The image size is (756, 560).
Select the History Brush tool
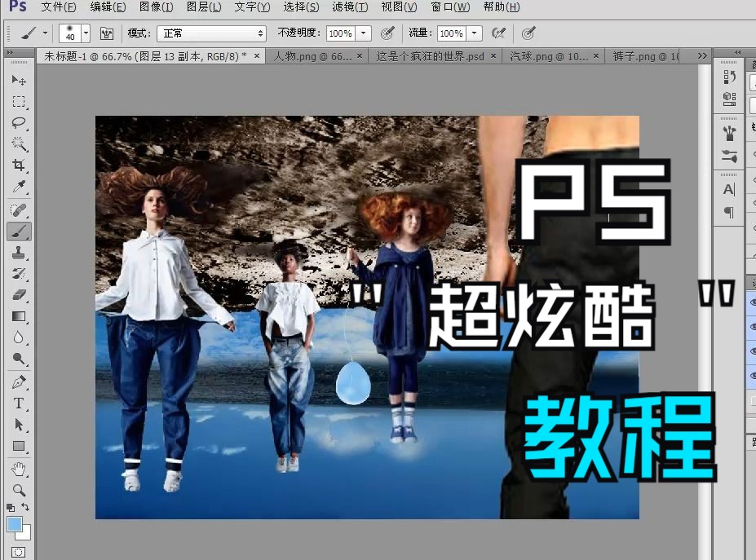19,274
